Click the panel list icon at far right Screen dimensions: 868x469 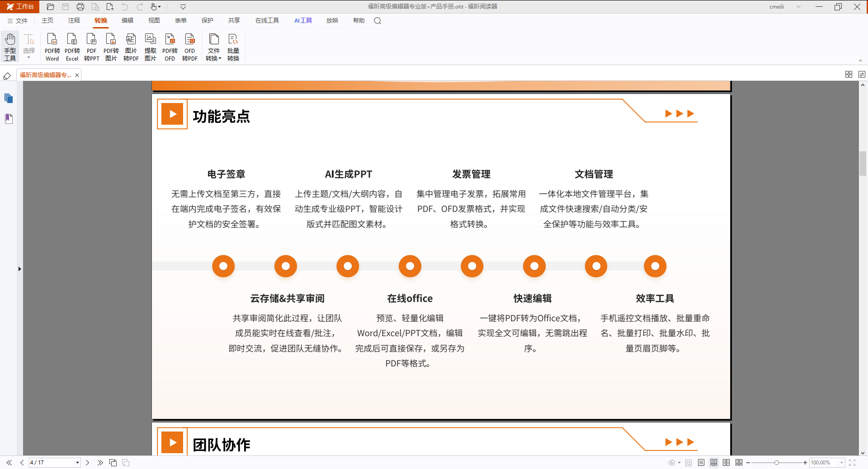coord(862,75)
